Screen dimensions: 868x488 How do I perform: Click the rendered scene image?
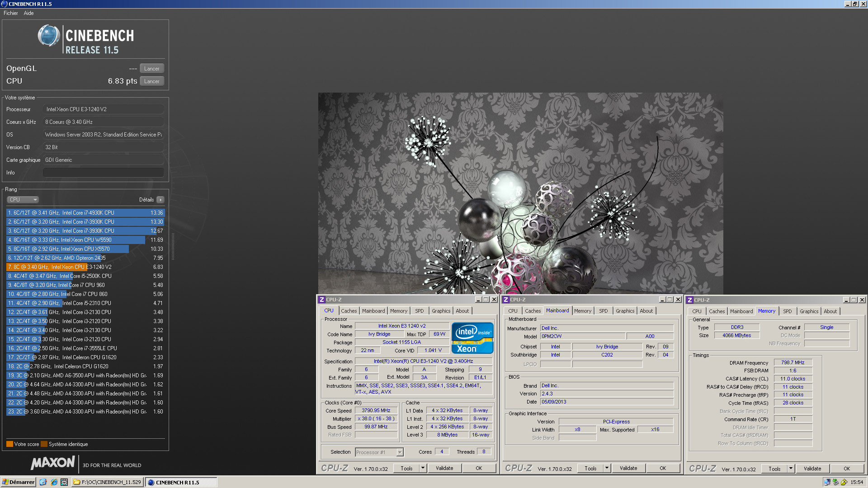[x=520, y=193]
